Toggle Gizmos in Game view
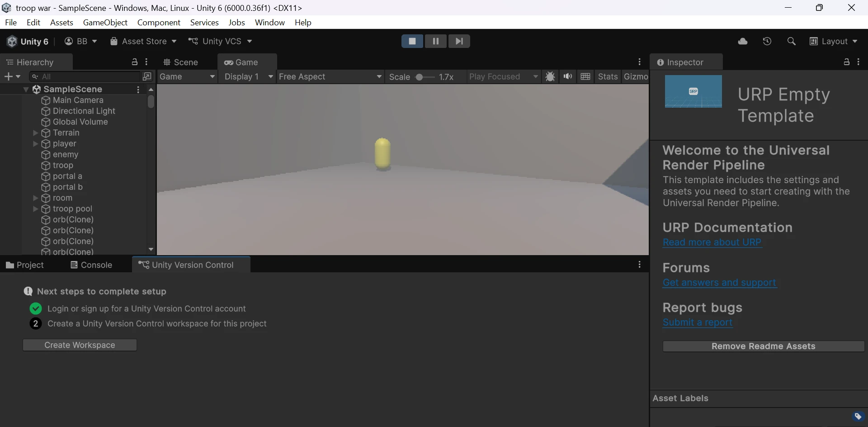Screen dimensions: 868x427 coord(635,76)
